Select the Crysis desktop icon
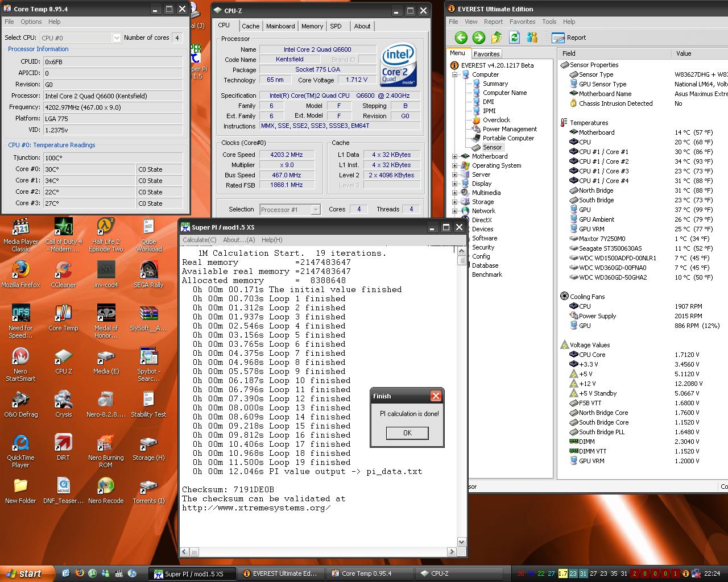The height and width of the screenshot is (582, 728). click(63, 404)
